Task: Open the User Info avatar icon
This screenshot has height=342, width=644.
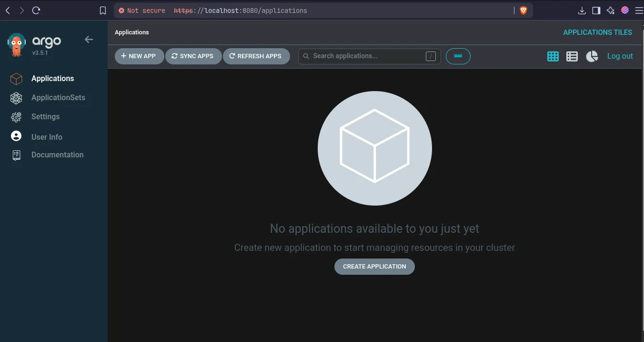Action: click(16, 136)
